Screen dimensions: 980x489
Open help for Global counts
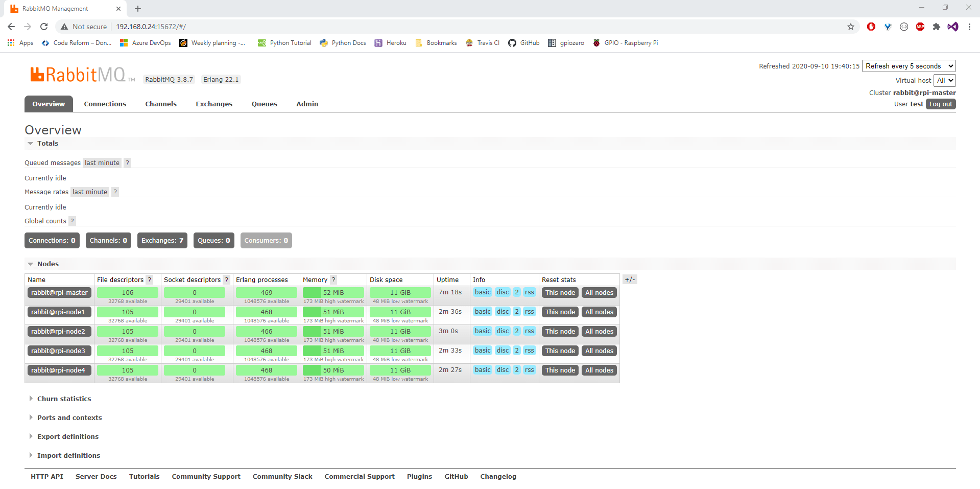coord(72,221)
